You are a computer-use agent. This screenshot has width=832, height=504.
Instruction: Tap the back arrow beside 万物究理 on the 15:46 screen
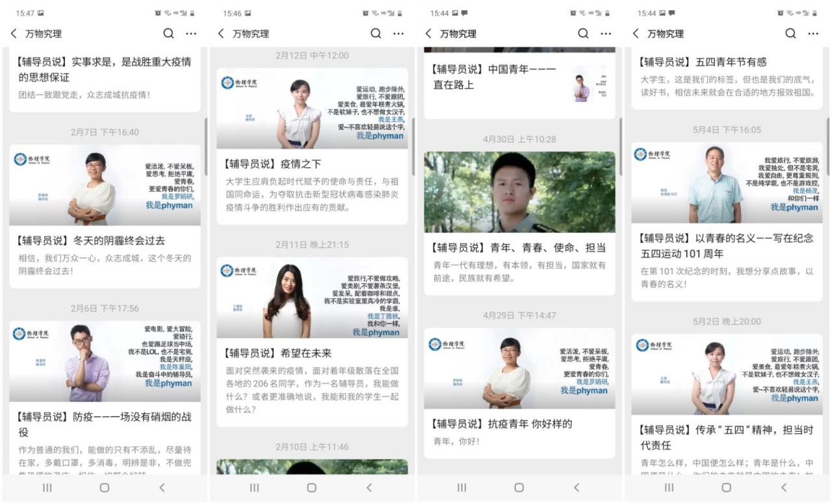221,34
